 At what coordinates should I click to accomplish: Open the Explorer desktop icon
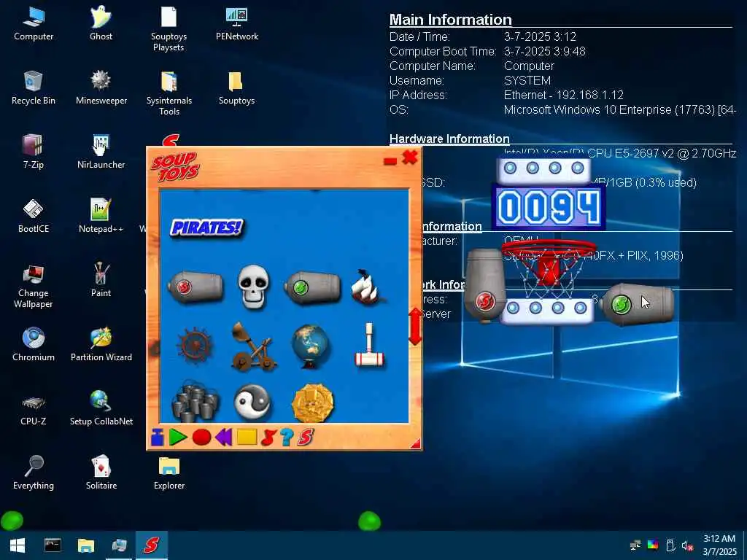coord(169,473)
